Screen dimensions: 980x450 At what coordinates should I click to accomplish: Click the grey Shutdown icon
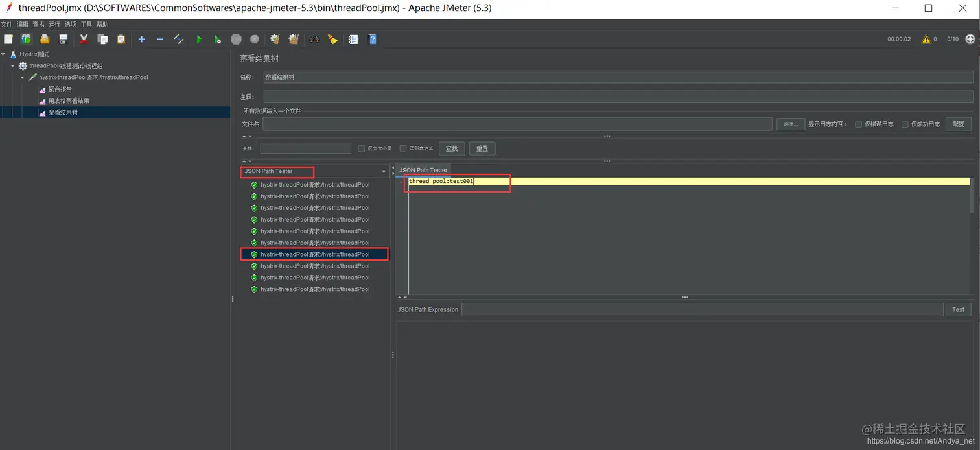point(255,40)
